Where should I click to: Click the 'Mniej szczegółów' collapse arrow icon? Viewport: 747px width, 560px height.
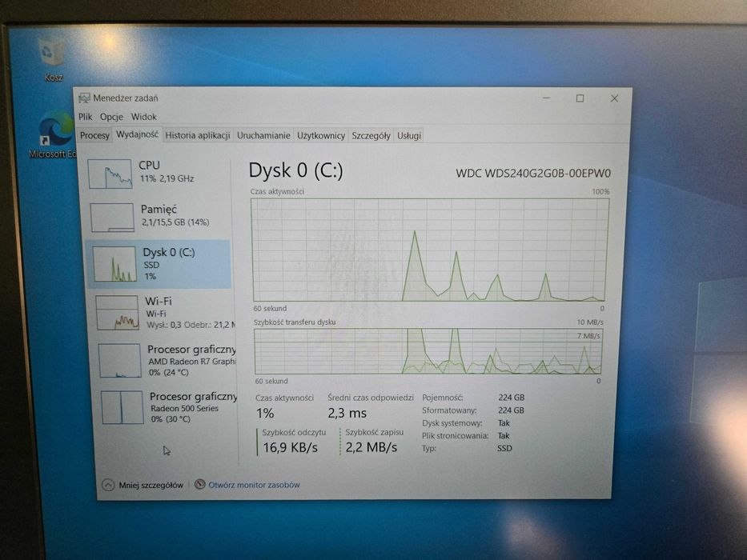[108, 486]
